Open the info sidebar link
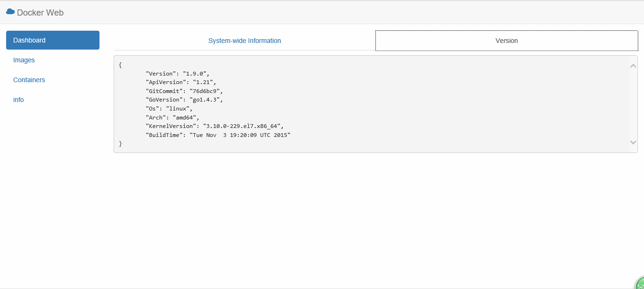644x289 pixels. click(x=18, y=100)
